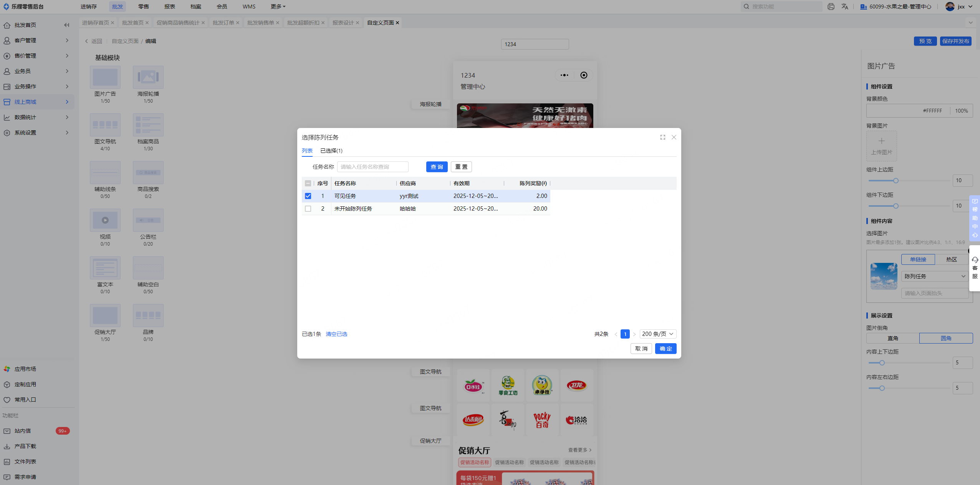Open 应用市场 from the sidebar
980x485 pixels.
[25, 369]
